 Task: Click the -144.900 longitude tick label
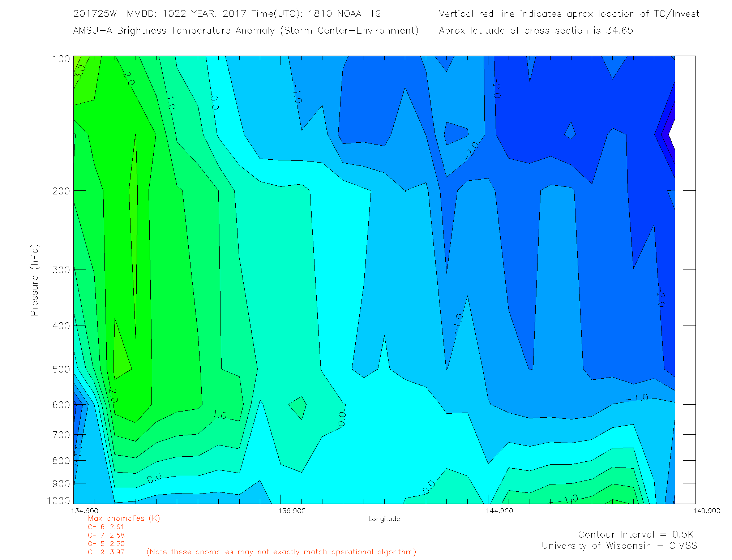(496, 511)
